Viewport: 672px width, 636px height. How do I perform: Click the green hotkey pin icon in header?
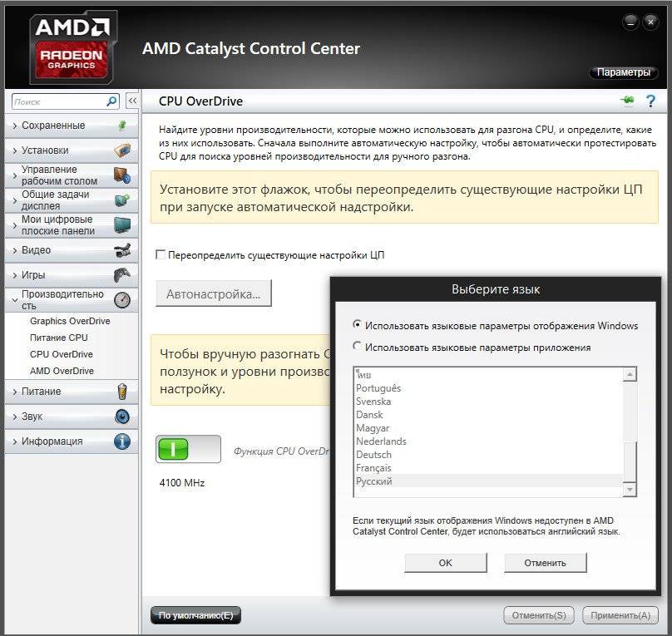pyautogui.click(x=627, y=101)
